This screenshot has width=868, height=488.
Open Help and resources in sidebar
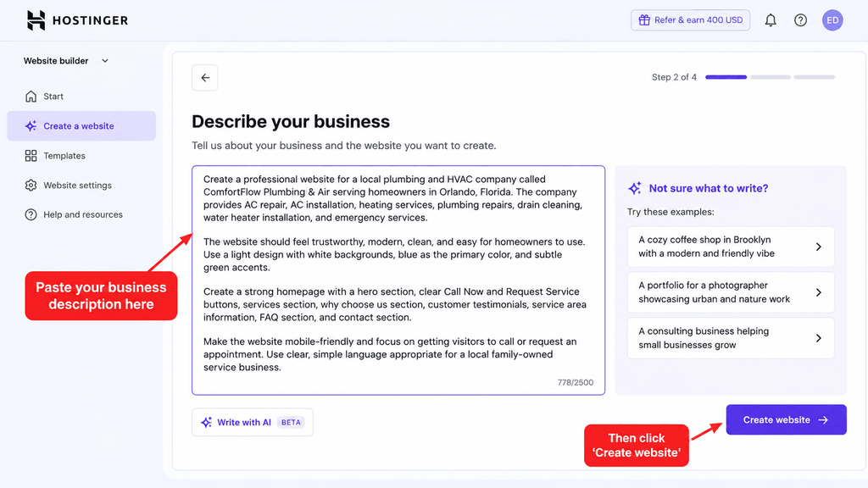coord(81,214)
